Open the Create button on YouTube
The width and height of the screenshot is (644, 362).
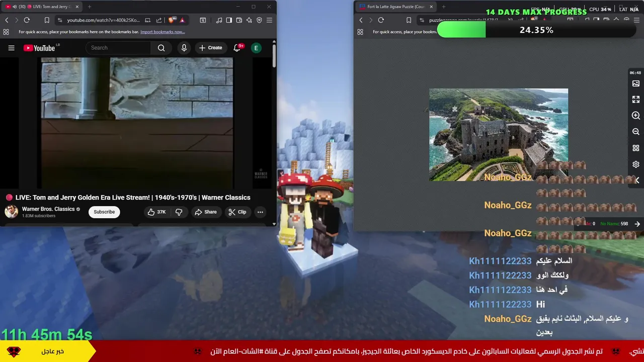tap(210, 48)
